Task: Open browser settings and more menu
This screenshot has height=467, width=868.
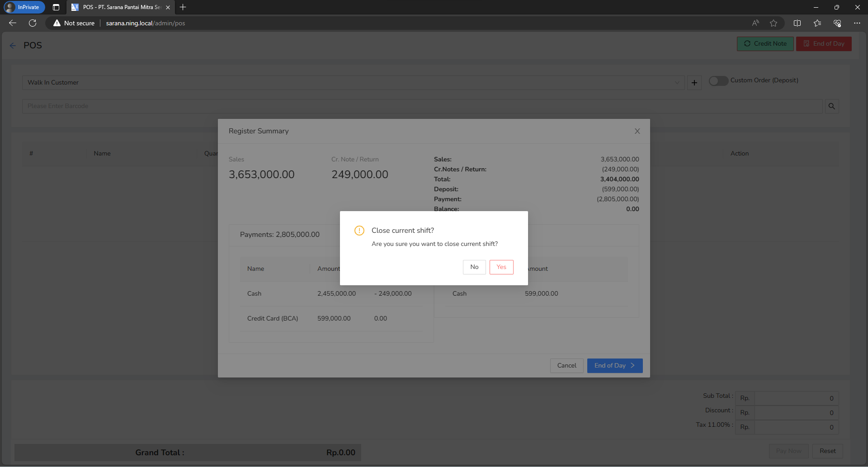Action: 857,23
